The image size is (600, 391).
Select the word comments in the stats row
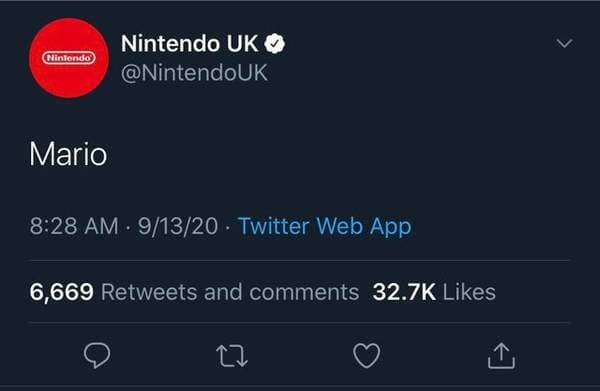point(304,292)
